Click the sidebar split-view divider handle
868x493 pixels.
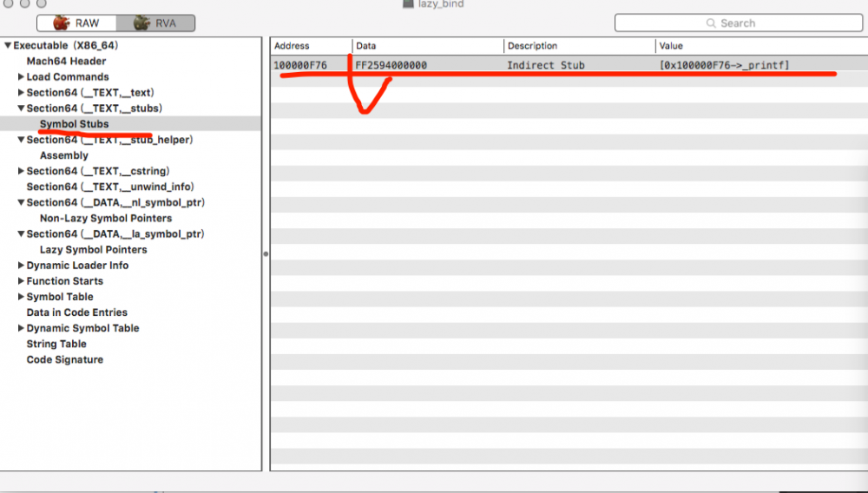point(266,254)
